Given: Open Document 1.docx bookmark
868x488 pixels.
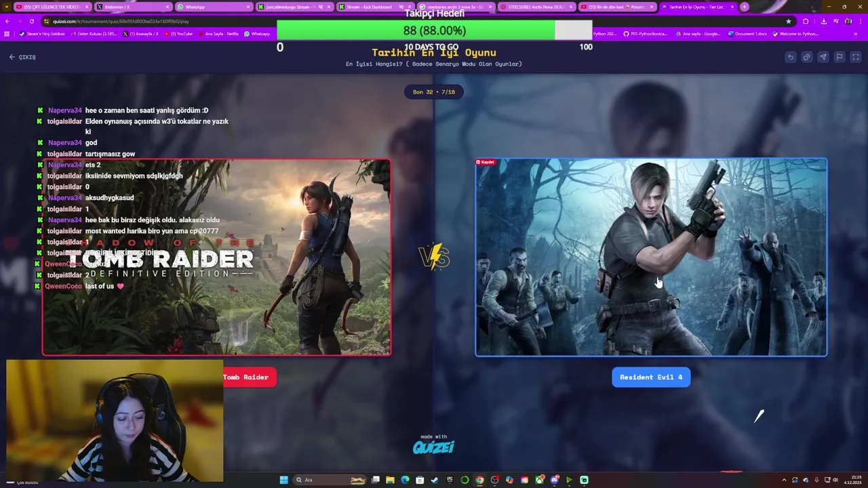Looking at the screenshot, I should (x=747, y=33).
